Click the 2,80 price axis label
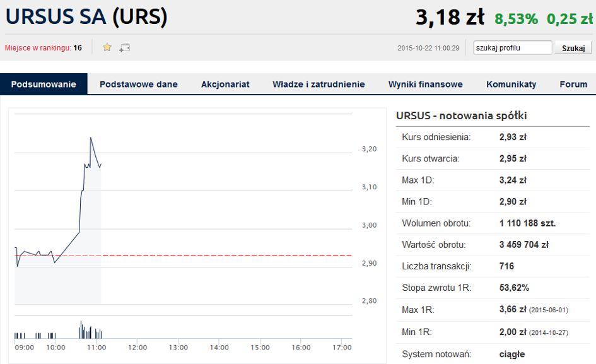Screen dimensions: 596x364 click(369, 301)
